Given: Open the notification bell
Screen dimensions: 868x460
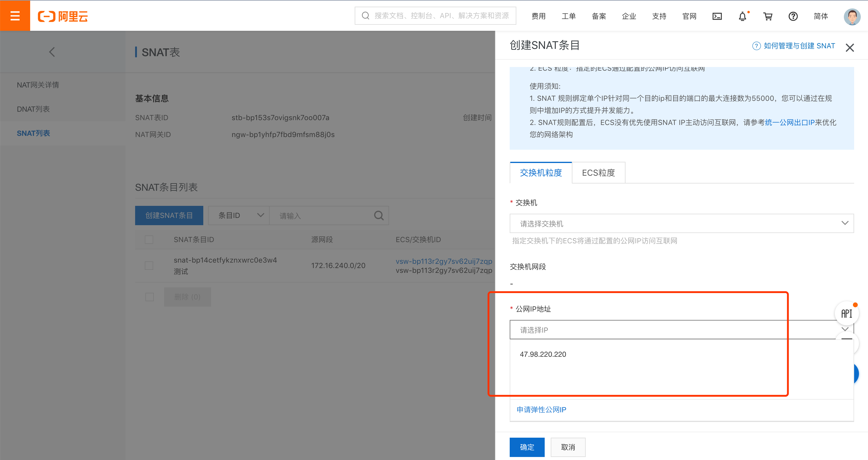Looking at the screenshot, I should (x=742, y=16).
